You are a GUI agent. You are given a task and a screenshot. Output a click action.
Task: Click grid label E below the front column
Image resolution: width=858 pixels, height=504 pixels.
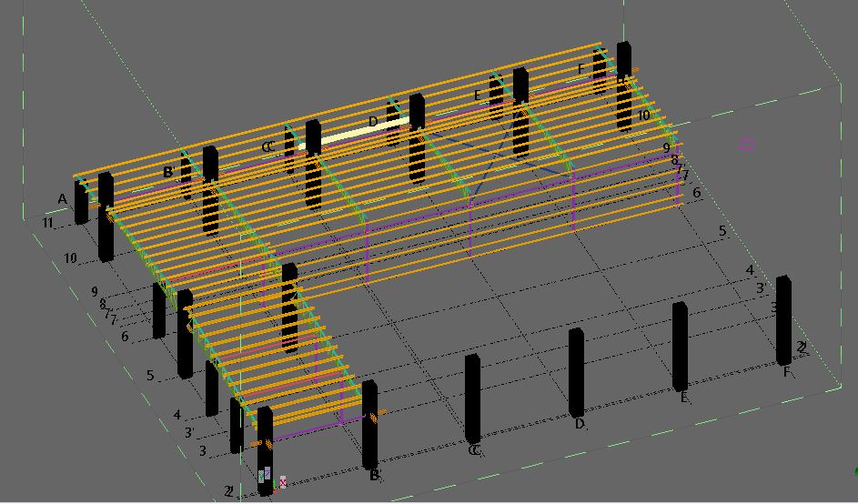(x=683, y=398)
